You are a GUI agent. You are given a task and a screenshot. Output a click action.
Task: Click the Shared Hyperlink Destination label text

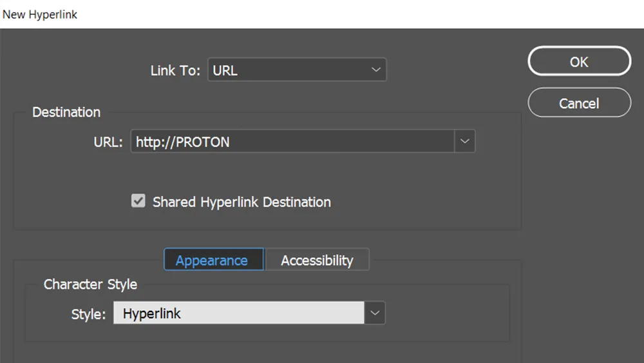pyautogui.click(x=241, y=202)
